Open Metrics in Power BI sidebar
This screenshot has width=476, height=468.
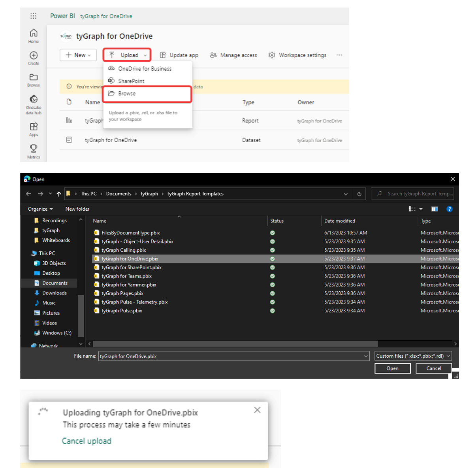[x=34, y=151]
